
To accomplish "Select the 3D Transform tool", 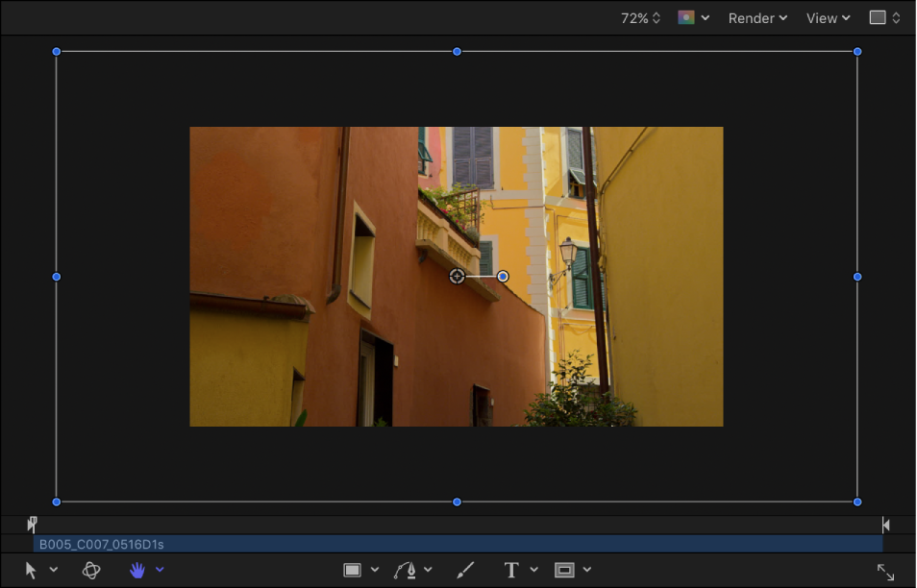I will point(90,569).
